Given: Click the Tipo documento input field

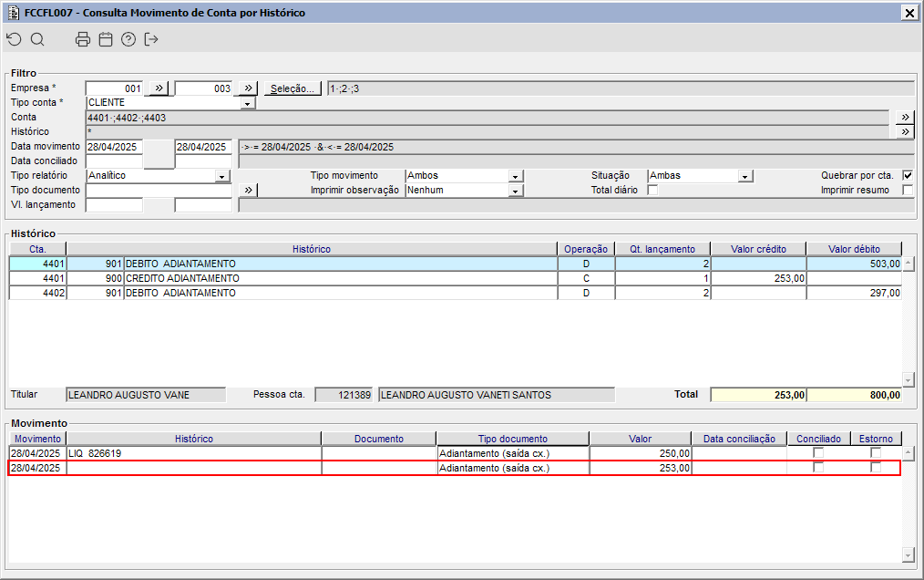Looking at the screenshot, I should pyautogui.click(x=159, y=190).
